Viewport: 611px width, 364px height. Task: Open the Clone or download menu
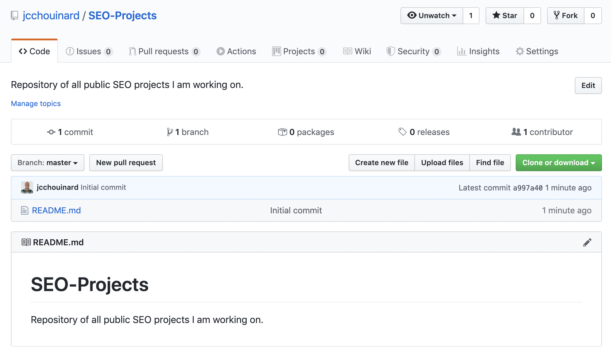558,163
